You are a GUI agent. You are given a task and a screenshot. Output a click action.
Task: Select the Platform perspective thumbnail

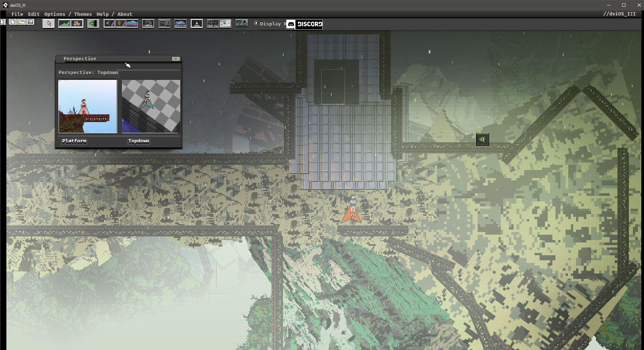coord(88,107)
